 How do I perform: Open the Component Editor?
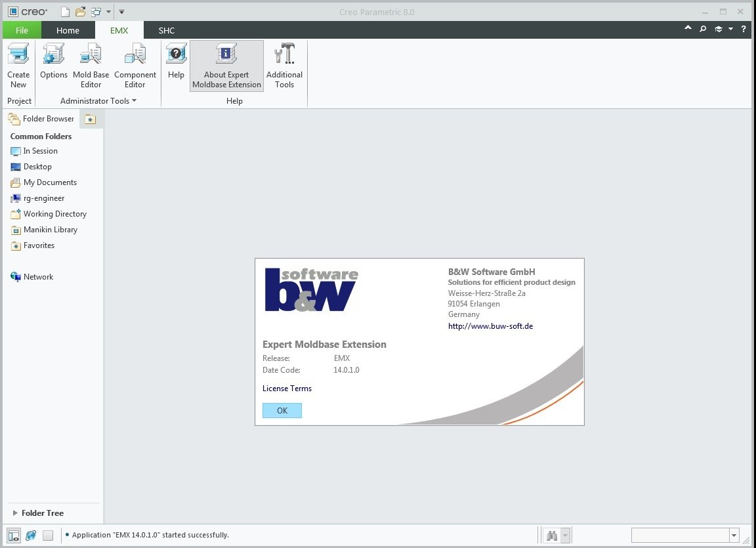coord(135,66)
